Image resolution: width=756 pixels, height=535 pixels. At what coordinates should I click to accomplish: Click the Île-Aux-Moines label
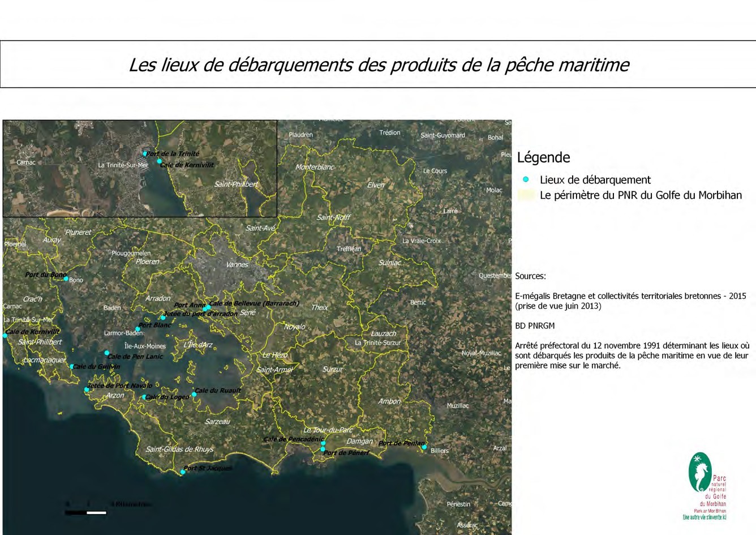click(145, 346)
